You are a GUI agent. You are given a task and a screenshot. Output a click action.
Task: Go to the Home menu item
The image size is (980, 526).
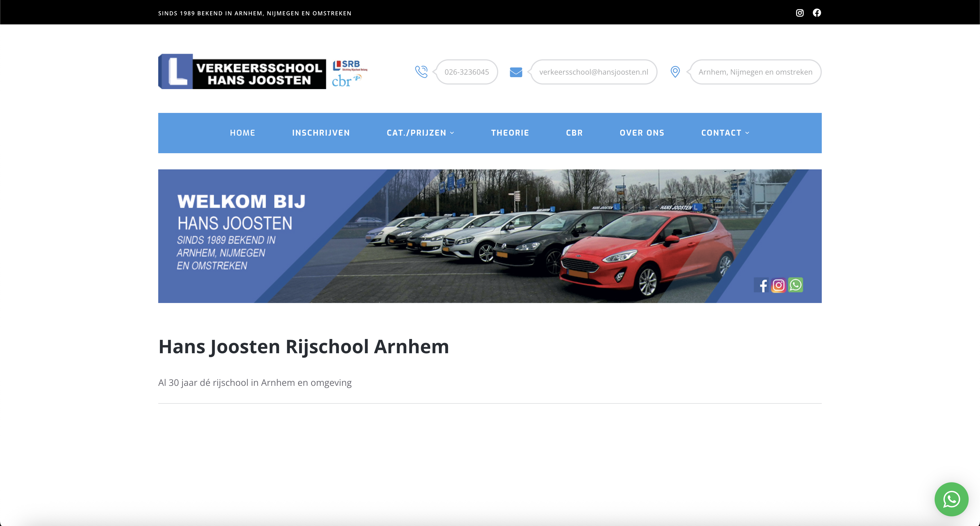point(242,133)
